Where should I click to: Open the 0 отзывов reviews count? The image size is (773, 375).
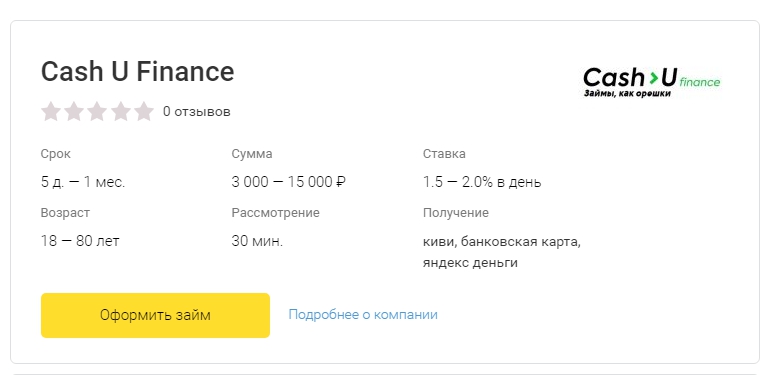coord(197,111)
